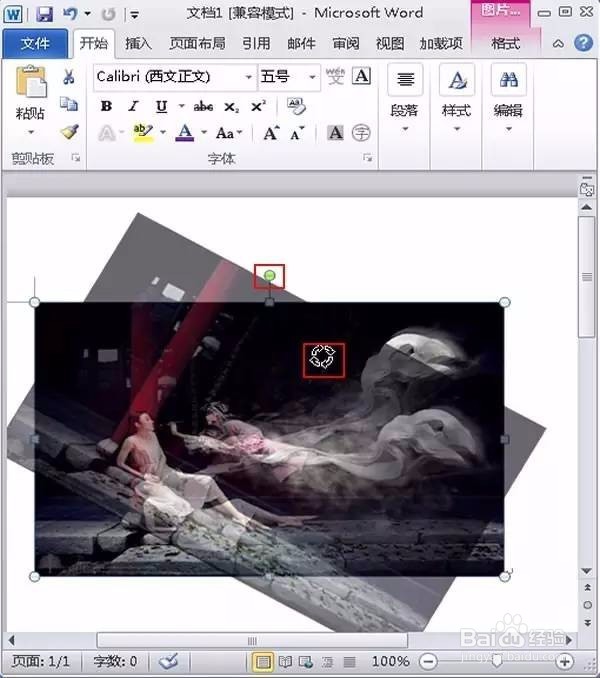Click the Clear Formatting eraser icon
This screenshot has height=678, width=600.
click(296, 106)
